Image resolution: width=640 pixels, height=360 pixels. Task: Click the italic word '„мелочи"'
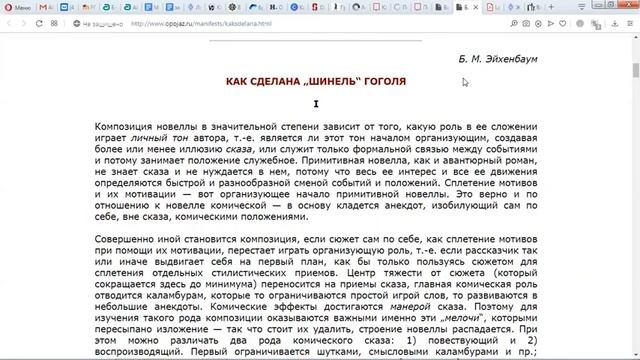point(461,318)
